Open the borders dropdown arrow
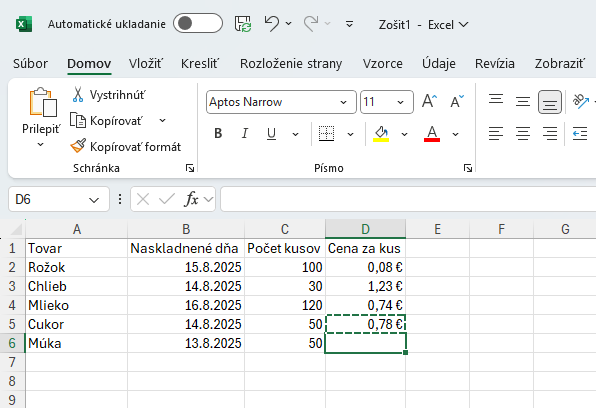The height and width of the screenshot is (408, 596). pyautogui.click(x=350, y=134)
